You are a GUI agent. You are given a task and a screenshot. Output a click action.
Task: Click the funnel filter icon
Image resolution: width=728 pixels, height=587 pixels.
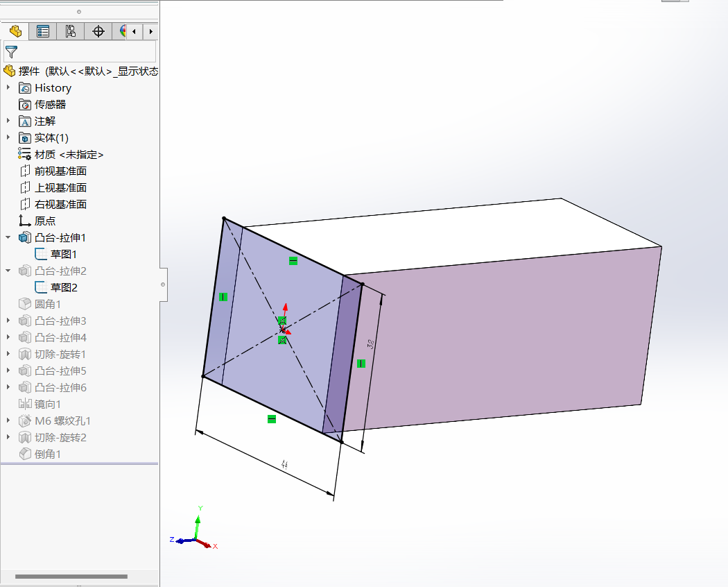coord(11,51)
